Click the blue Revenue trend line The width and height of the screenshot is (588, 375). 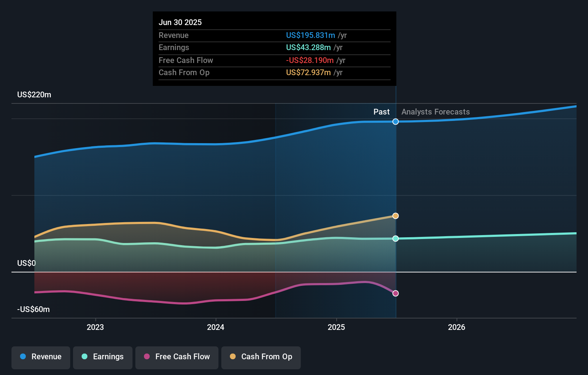[x=215, y=145]
